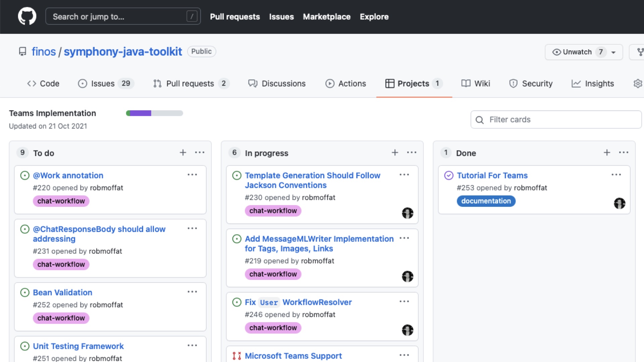
Task: Open Done column options menu
Action: coord(624,153)
